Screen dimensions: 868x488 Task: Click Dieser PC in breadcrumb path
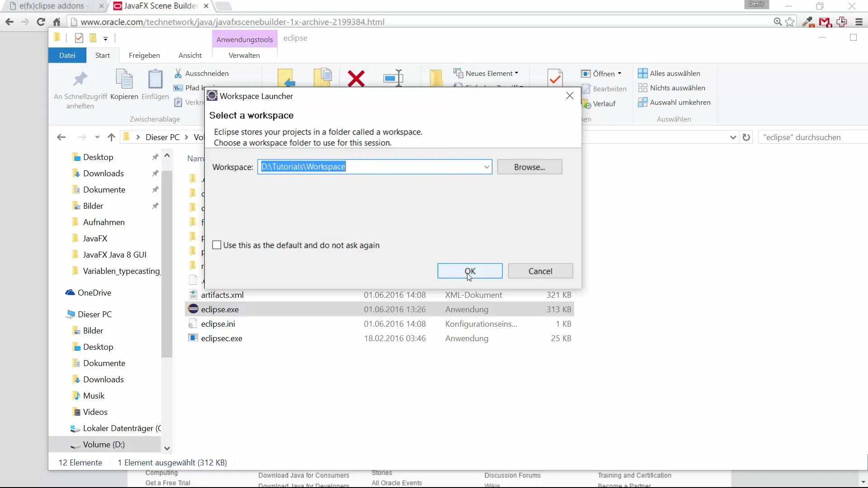click(x=162, y=137)
